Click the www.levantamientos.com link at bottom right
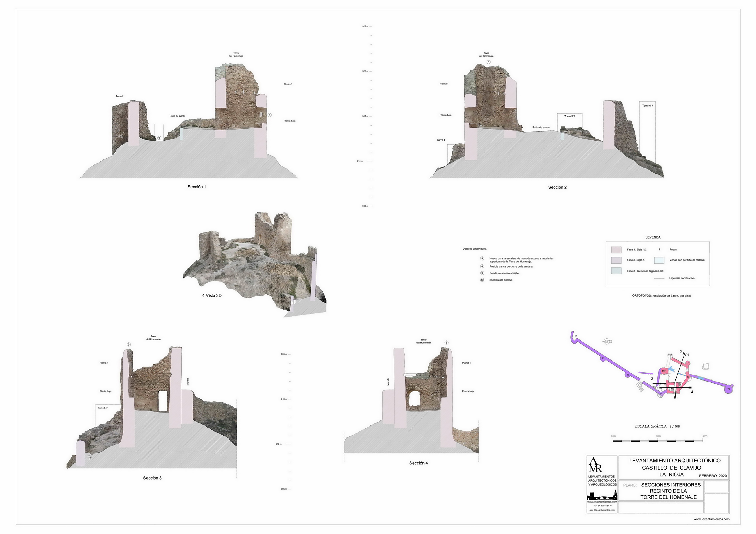 [x=711, y=519]
